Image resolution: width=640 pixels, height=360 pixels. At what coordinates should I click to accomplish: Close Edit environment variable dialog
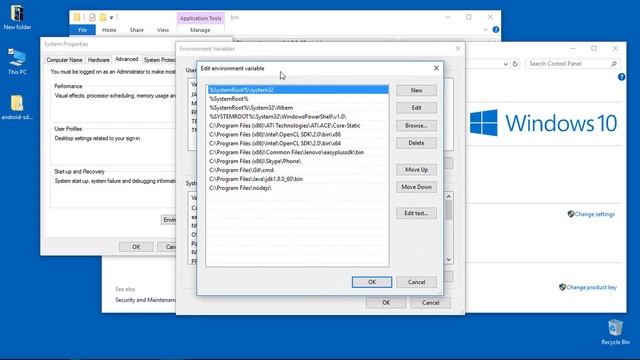[436, 68]
